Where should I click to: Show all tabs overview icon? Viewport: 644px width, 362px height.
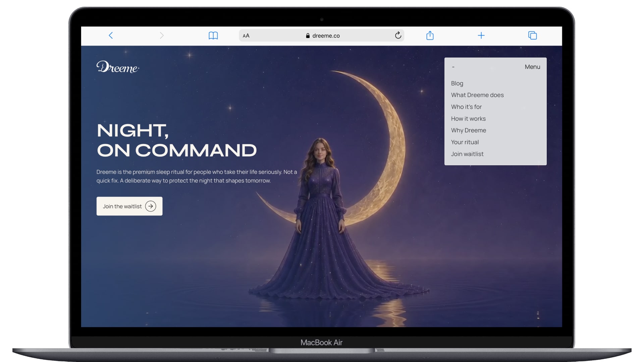coord(533,35)
